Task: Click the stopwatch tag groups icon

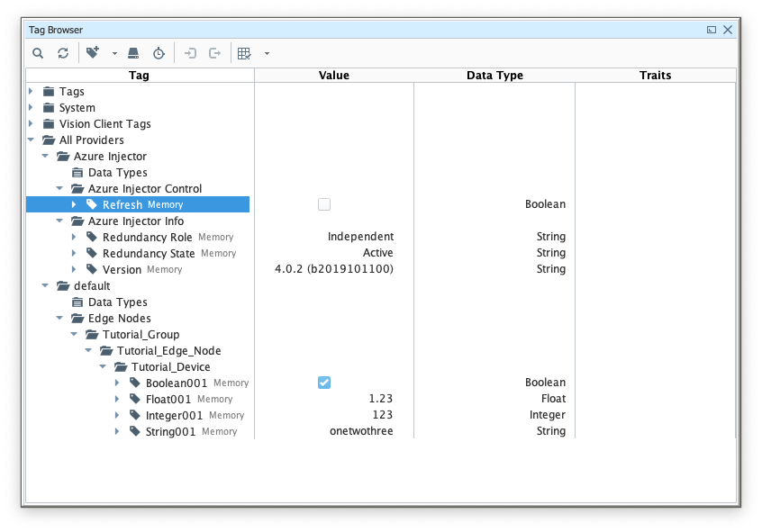Action: [x=159, y=53]
